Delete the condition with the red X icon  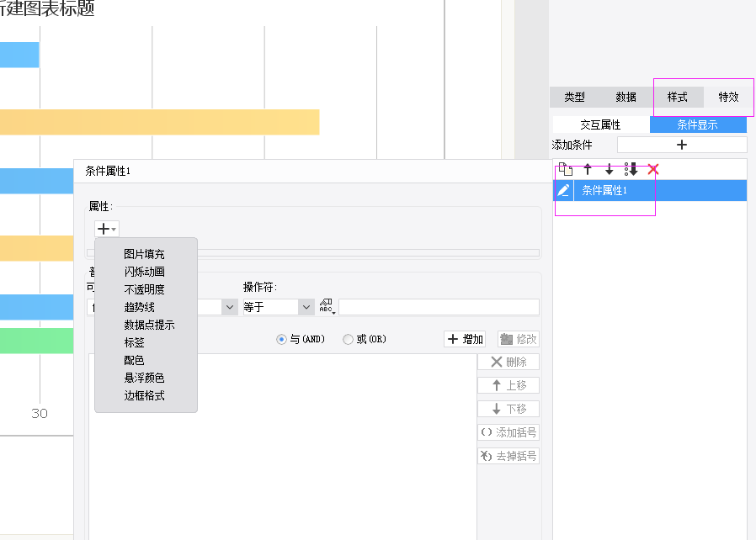click(652, 170)
